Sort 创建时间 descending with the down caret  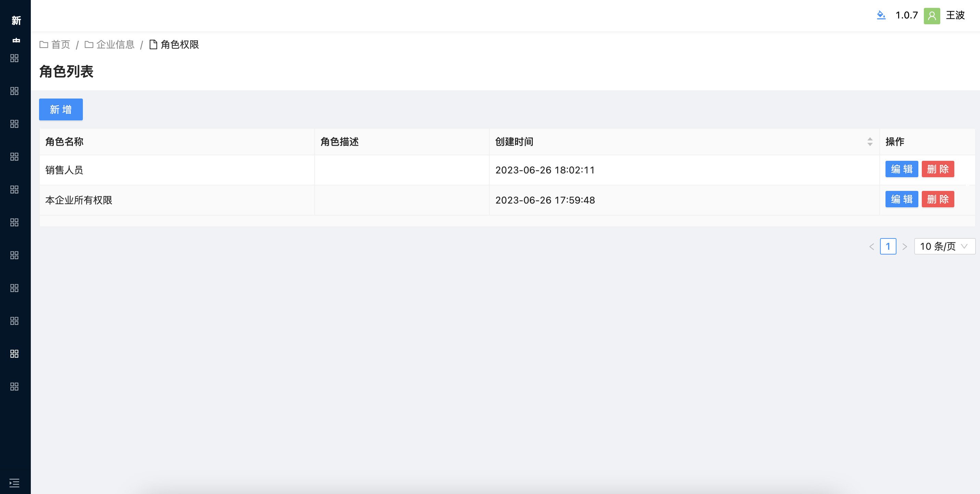click(x=870, y=144)
